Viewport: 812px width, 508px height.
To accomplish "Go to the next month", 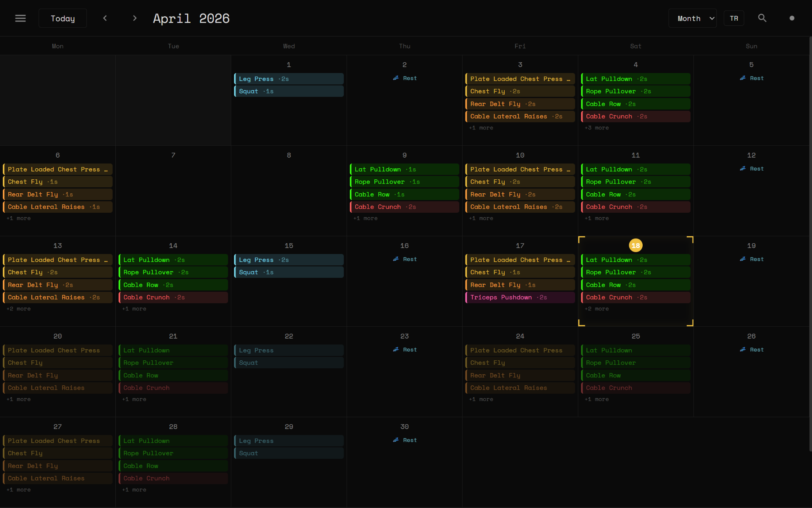I will (x=135, y=18).
